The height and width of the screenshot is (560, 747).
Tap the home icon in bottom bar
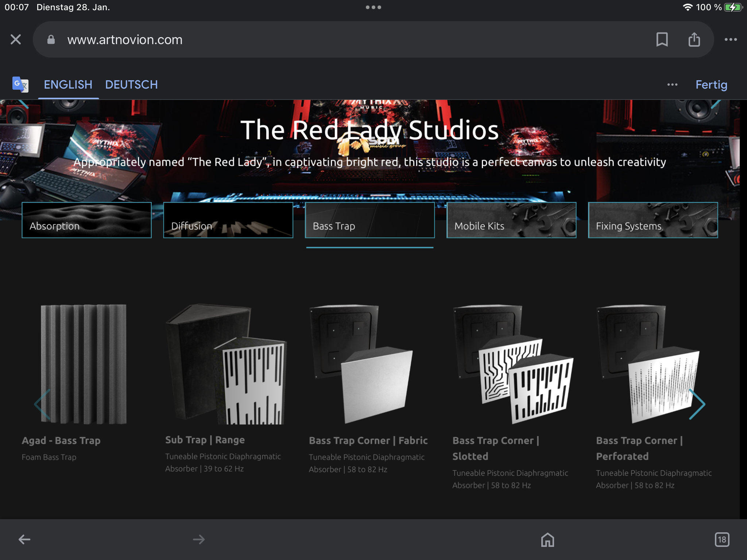point(547,540)
